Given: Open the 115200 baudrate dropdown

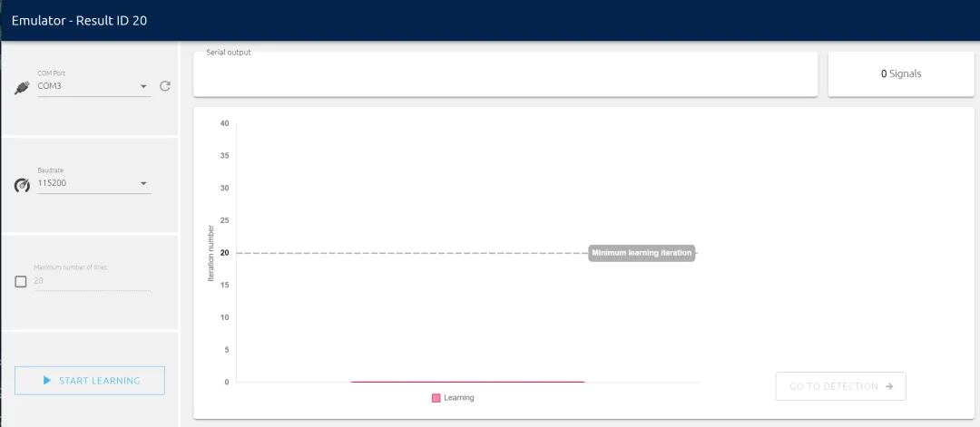Looking at the screenshot, I should (x=86, y=183).
